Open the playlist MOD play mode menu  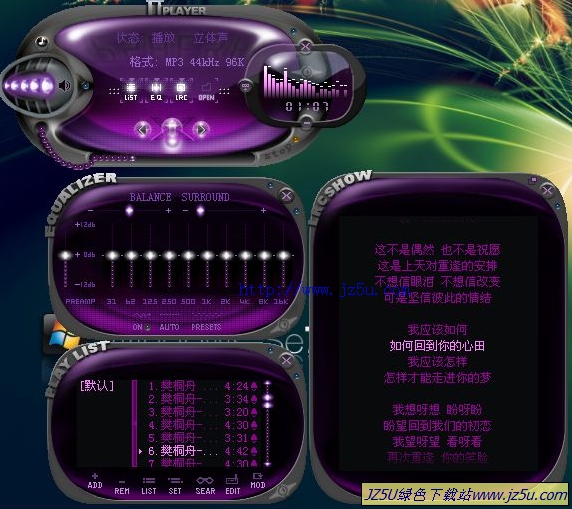pyautogui.click(x=258, y=481)
